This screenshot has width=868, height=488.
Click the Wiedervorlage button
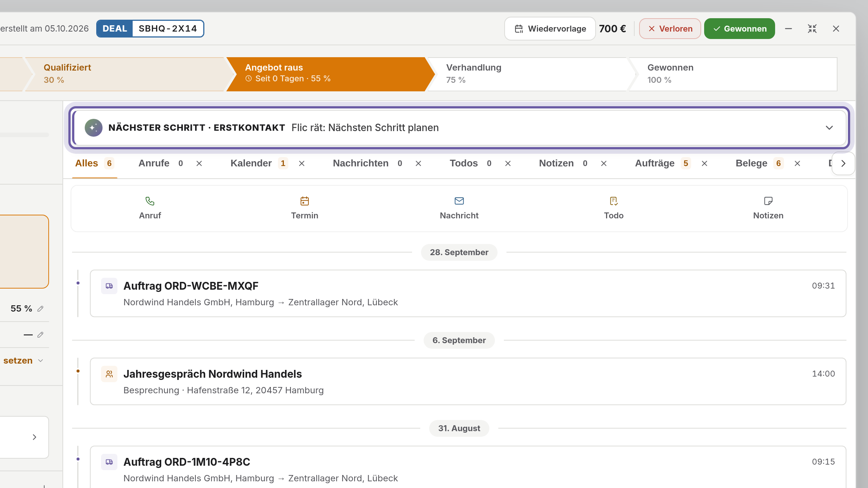pyautogui.click(x=550, y=29)
